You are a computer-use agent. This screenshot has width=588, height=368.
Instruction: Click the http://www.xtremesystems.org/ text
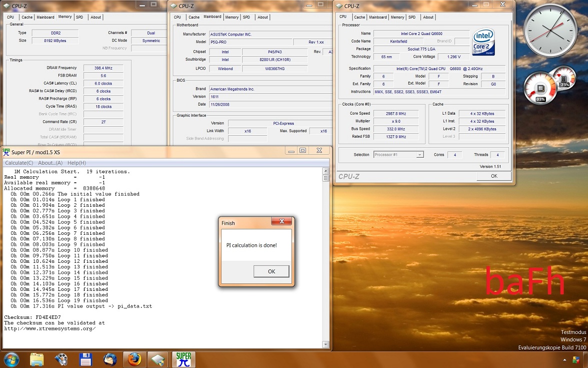coord(50,328)
